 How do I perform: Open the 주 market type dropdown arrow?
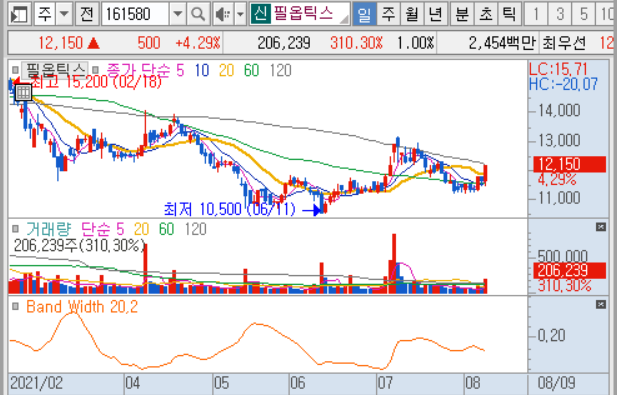pyautogui.click(x=64, y=14)
